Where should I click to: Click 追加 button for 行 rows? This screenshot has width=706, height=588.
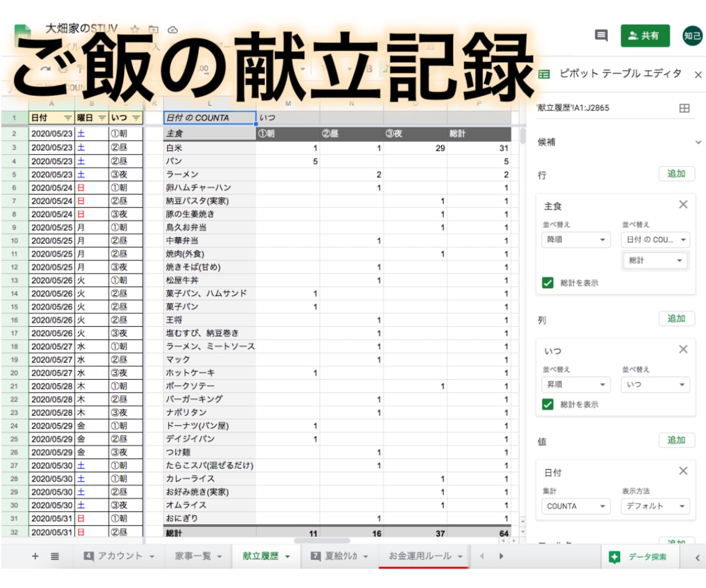pos(677,174)
